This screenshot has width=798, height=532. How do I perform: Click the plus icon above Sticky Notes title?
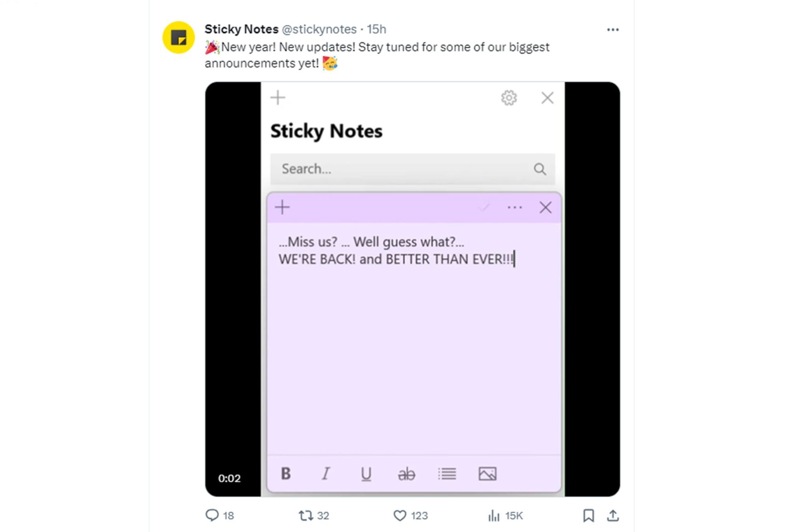(278, 98)
